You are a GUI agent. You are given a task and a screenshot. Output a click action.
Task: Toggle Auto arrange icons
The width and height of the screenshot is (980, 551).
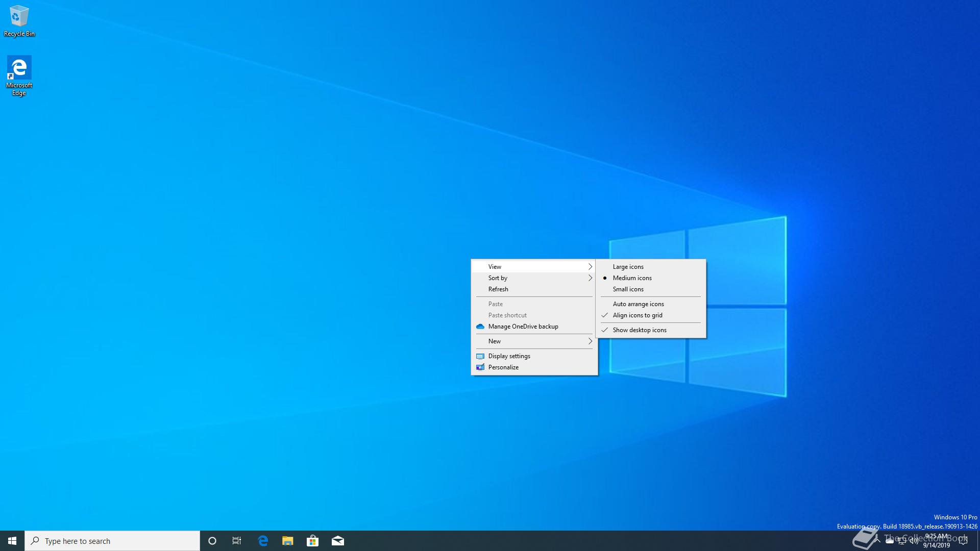[651, 304]
